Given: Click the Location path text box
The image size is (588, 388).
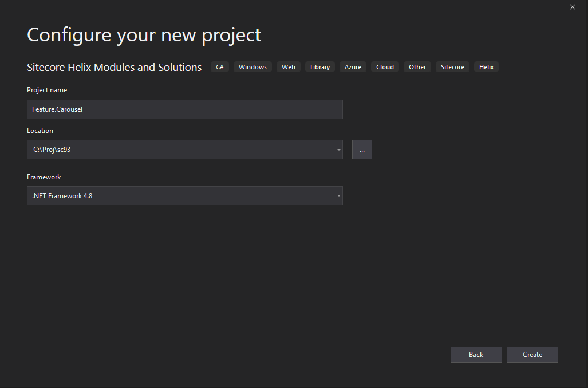Looking at the screenshot, I should click(x=180, y=150).
